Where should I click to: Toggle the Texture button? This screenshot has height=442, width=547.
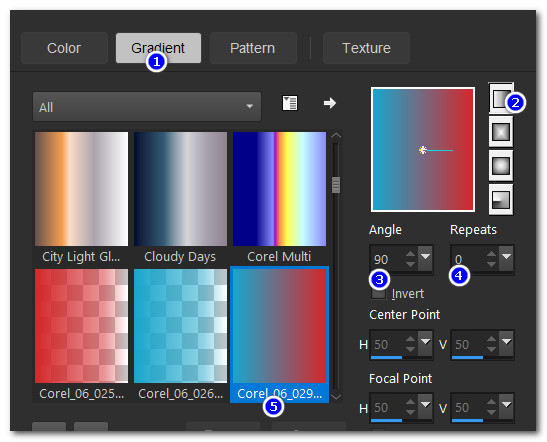[366, 48]
